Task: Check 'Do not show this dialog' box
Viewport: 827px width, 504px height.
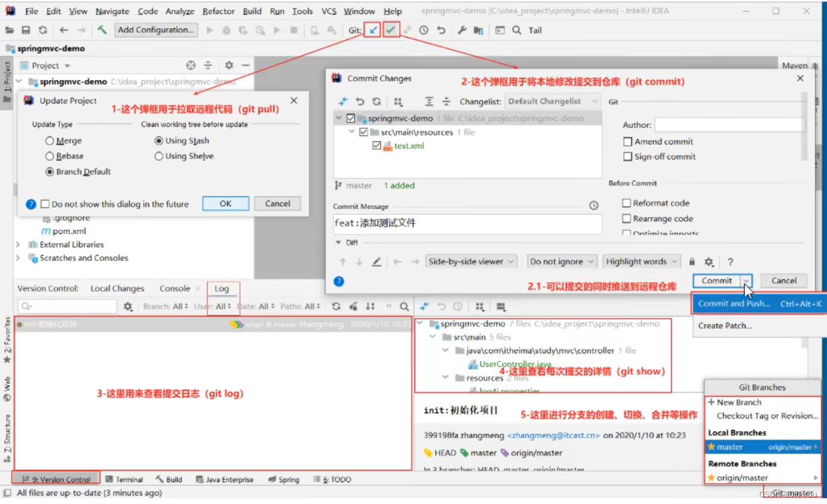Action: (45, 204)
